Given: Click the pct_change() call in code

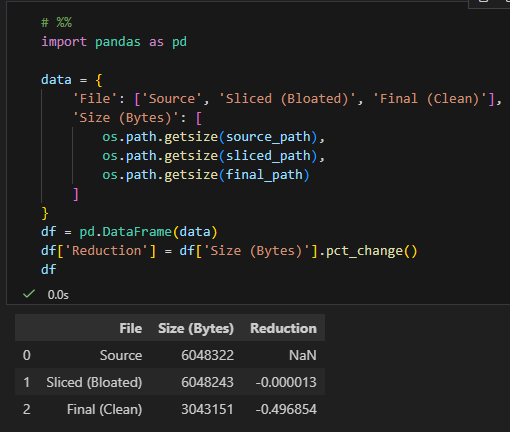Looking at the screenshot, I should click(371, 251).
